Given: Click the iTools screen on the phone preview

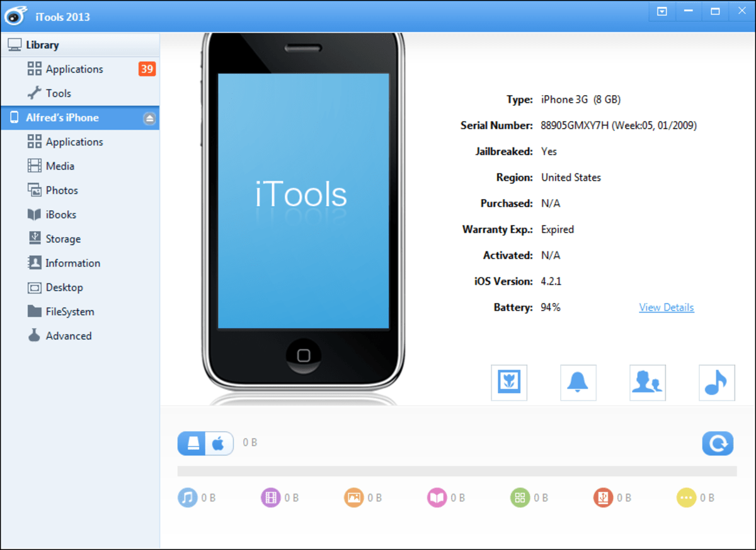Looking at the screenshot, I should (x=304, y=201).
